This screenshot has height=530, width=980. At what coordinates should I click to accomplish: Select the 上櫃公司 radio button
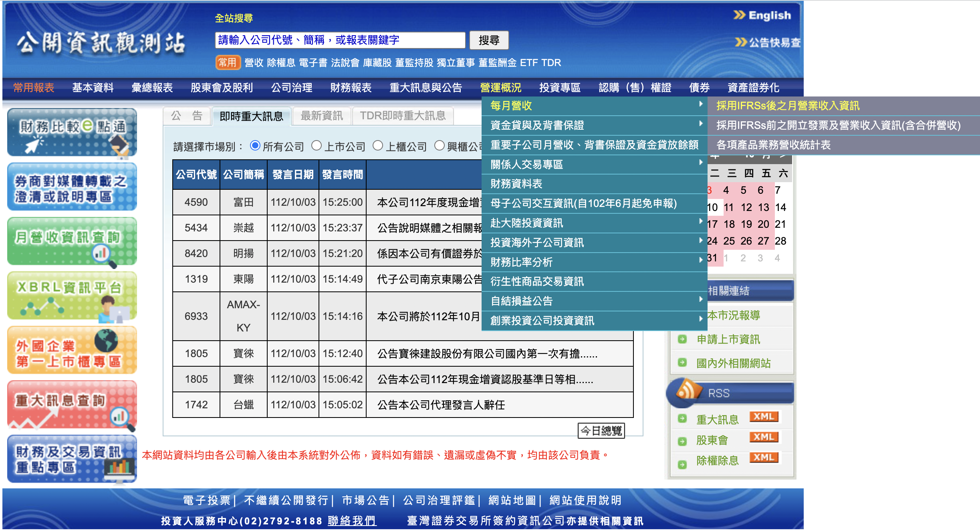click(x=378, y=145)
